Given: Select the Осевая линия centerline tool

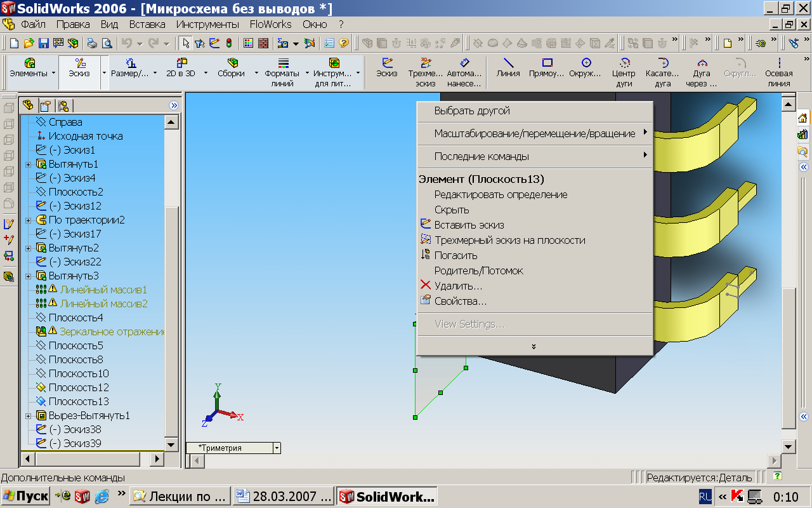Looking at the screenshot, I should (x=778, y=72).
